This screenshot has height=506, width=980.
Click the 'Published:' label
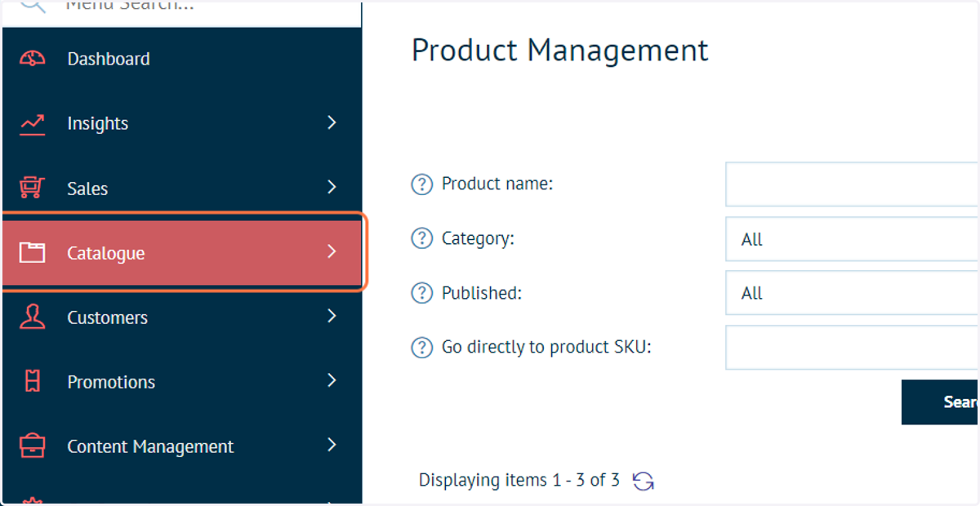click(482, 292)
